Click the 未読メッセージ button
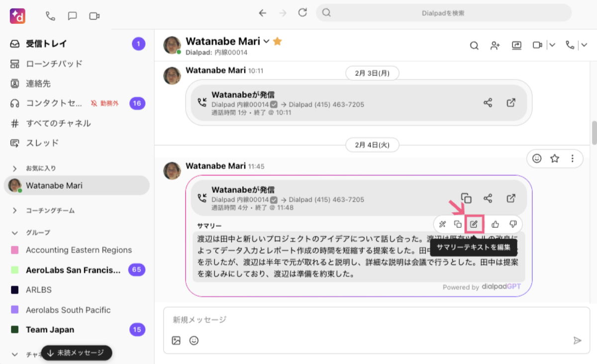597x364 pixels. pos(77,353)
